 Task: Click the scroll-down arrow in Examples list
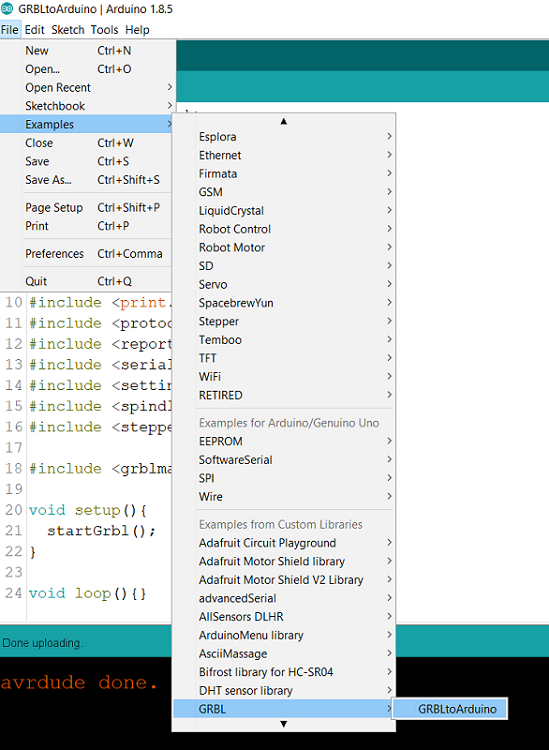coord(284,724)
